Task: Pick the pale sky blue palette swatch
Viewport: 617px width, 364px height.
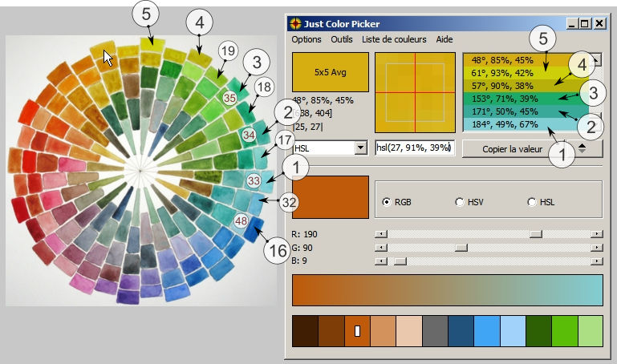Action: (513, 331)
